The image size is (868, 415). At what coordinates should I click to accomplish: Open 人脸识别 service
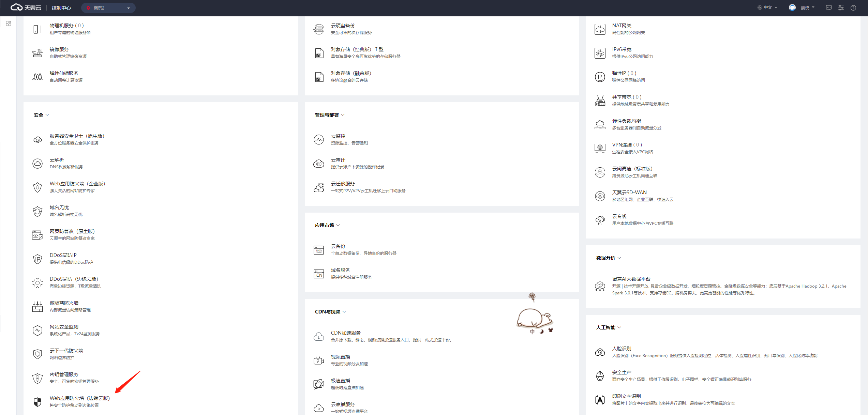pos(622,349)
